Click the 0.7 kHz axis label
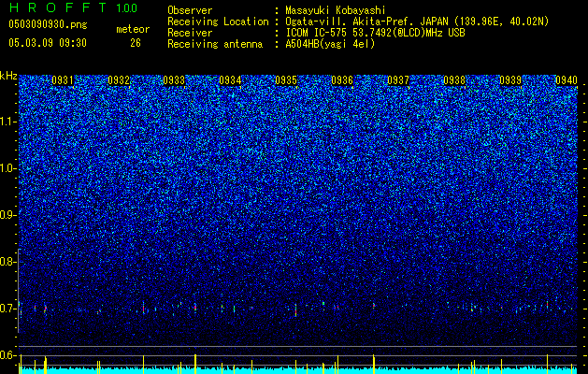This screenshot has width=588, height=374. click(x=7, y=309)
